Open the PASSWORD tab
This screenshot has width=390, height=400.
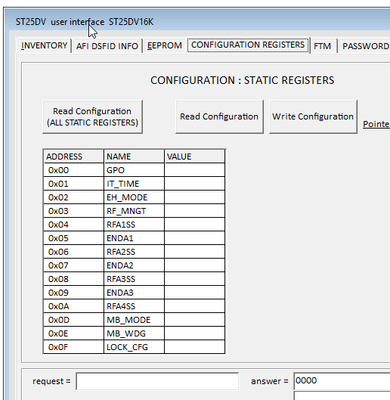[x=365, y=46]
